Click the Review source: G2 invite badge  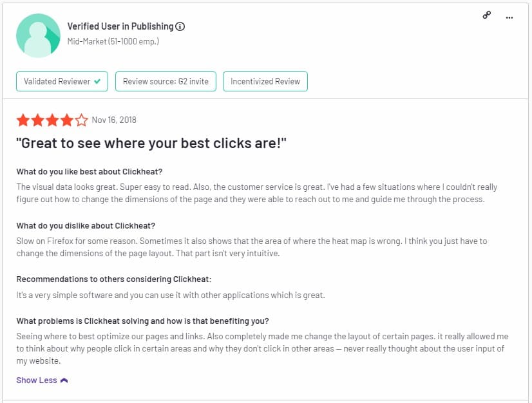(166, 81)
